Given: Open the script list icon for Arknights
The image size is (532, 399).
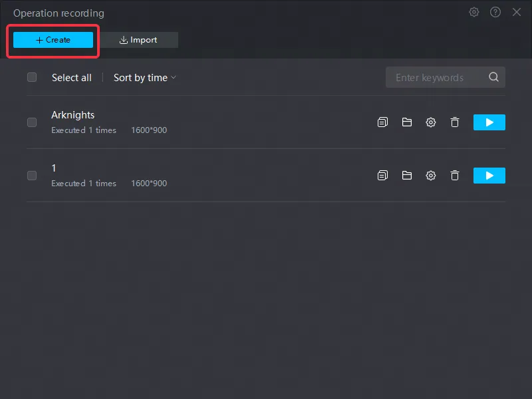Looking at the screenshot, I should click(x=382, y=122).
